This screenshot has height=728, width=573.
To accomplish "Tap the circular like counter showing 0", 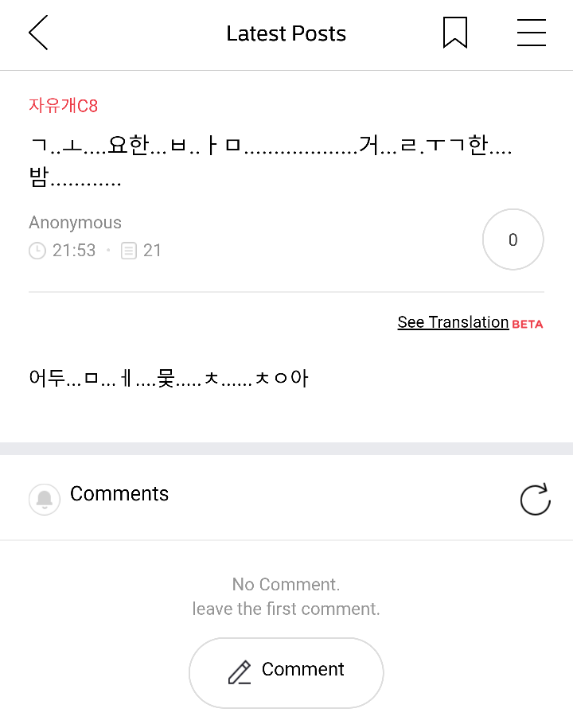I will coord(513,239).
